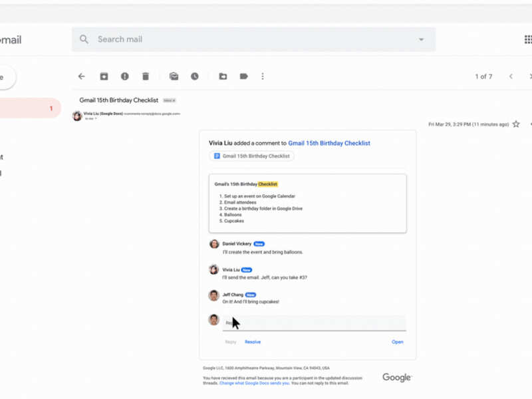The image size is (532, 399).
Task: Click into the Search mail field
Action: (254, 39)
